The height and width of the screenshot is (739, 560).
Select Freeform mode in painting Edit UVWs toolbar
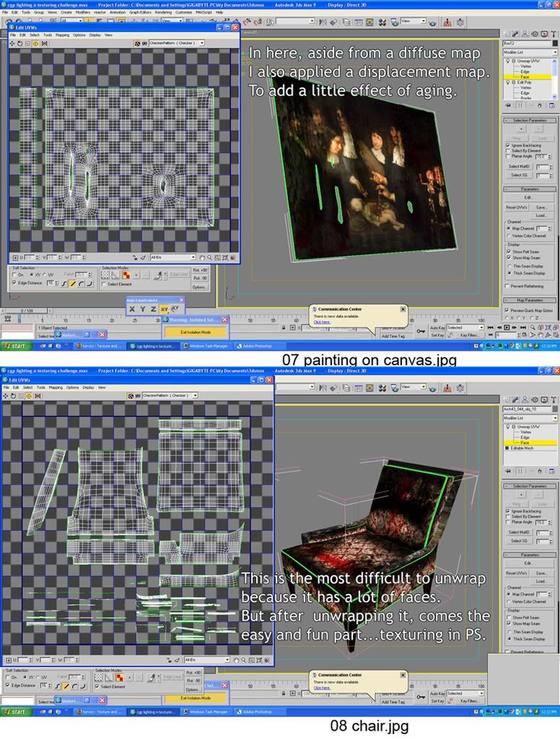coord(35,43)
